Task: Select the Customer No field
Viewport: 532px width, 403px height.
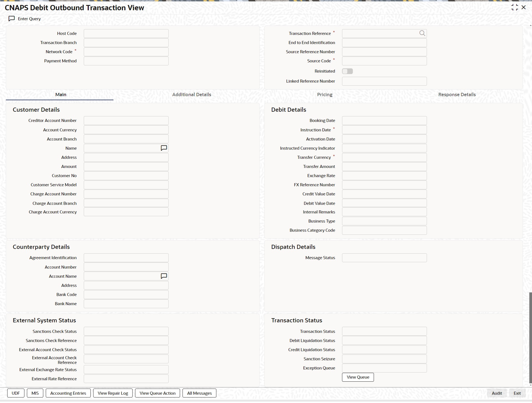Action: pyautogui.click(x=126, y=176)
